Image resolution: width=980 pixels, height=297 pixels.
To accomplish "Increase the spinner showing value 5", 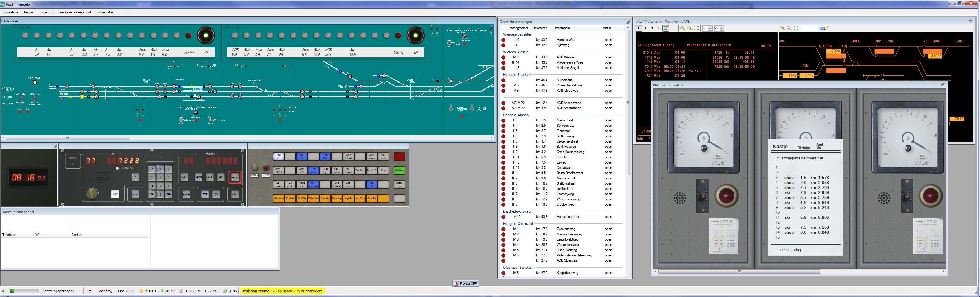I will coord(710,27).
